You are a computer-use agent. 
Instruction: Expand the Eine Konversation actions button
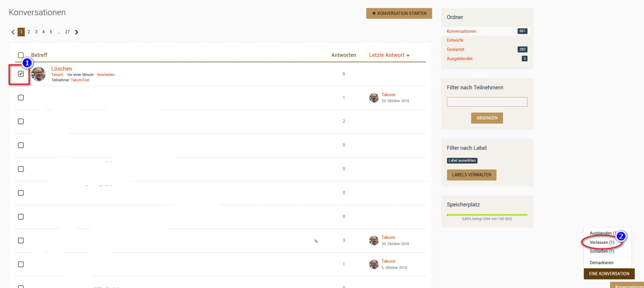point(609,274)
